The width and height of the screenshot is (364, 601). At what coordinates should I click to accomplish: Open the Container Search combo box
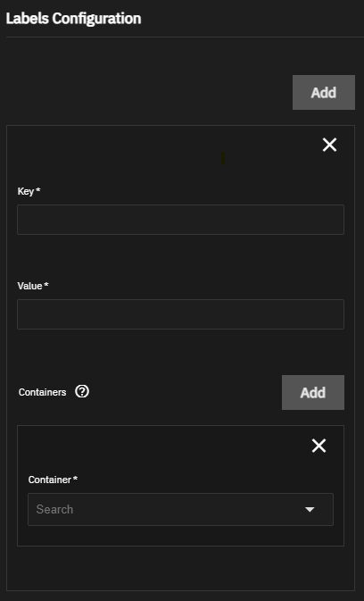coord(180,509)
